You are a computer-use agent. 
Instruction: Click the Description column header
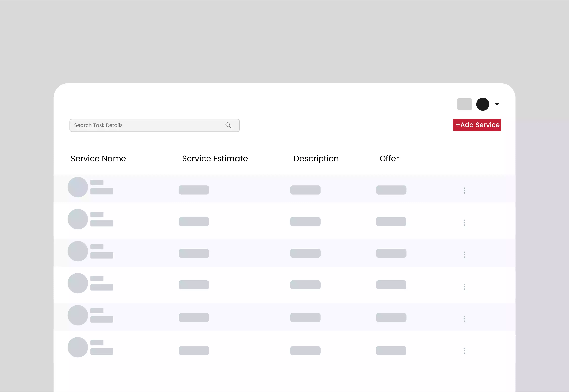(x=316, y=159)
